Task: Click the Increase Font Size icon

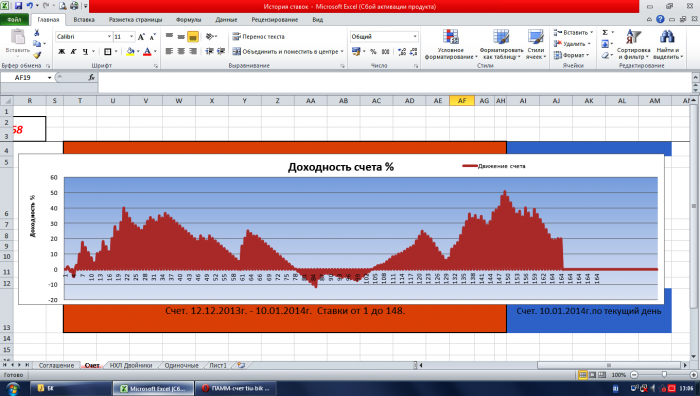Action: [141, 37]
